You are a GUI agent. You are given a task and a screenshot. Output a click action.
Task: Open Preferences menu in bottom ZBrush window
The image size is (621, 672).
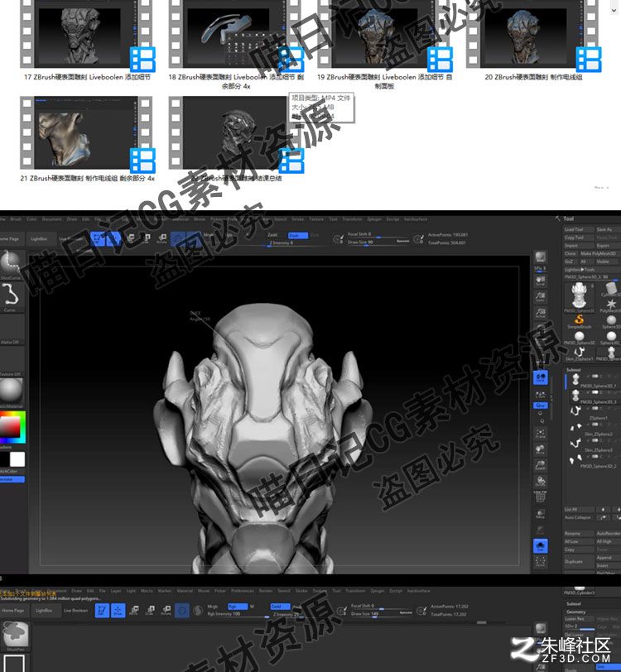243,591
